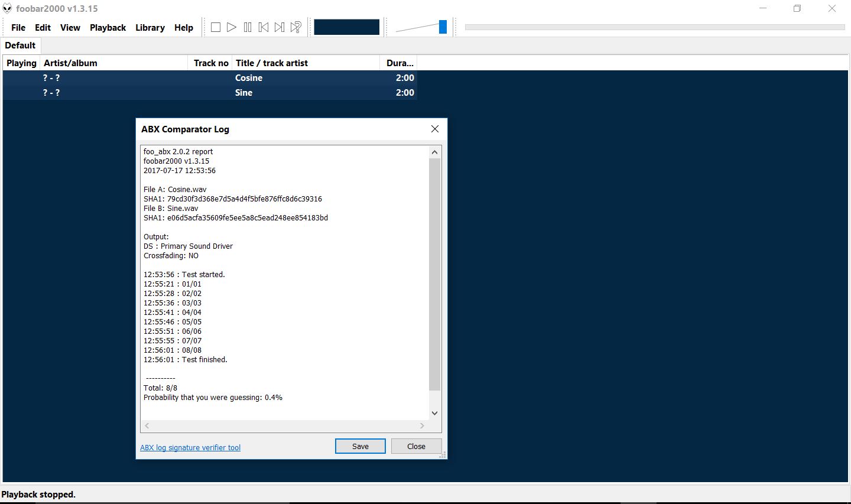
Task: Click '12:53:56 : Test started.' line
Action: [184, 275]
